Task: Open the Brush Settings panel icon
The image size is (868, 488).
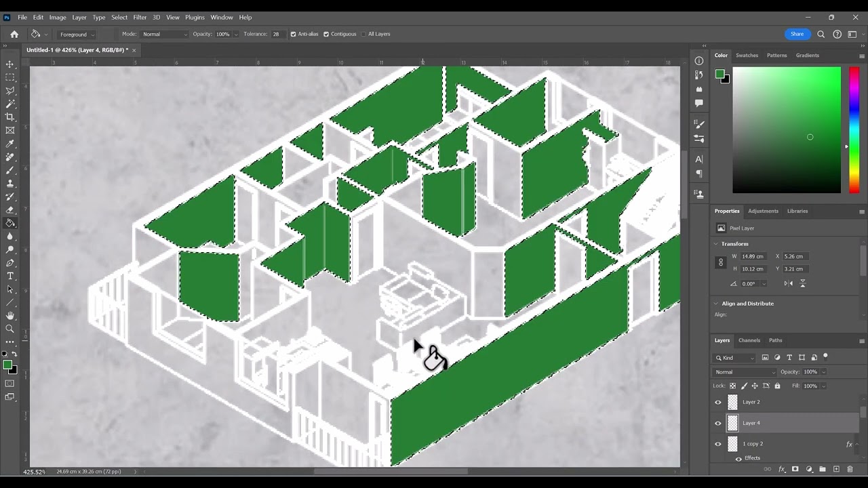Action: pos(699,138)
